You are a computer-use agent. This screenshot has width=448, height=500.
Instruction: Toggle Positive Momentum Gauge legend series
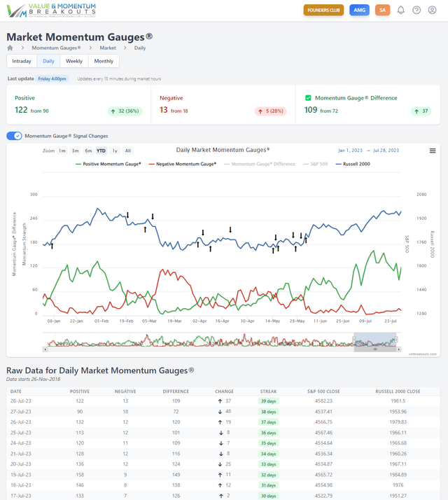[x=108, y=164]
